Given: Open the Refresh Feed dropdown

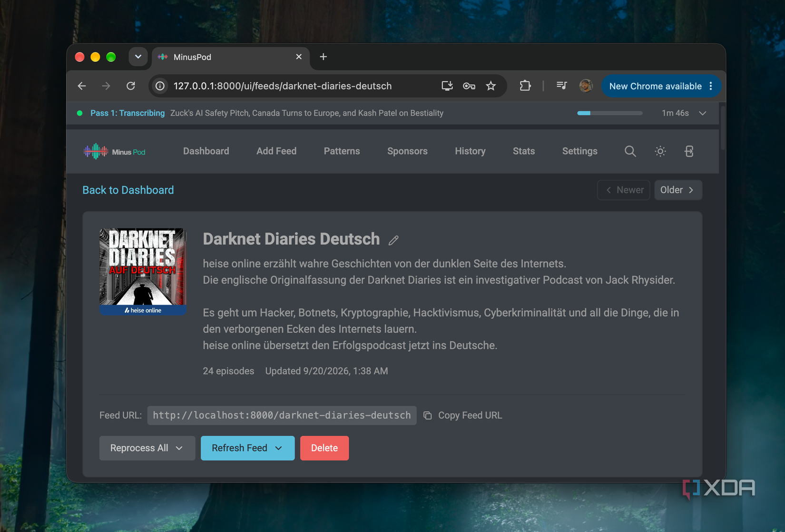Looking at the screenshot, I should coord(247,448).
